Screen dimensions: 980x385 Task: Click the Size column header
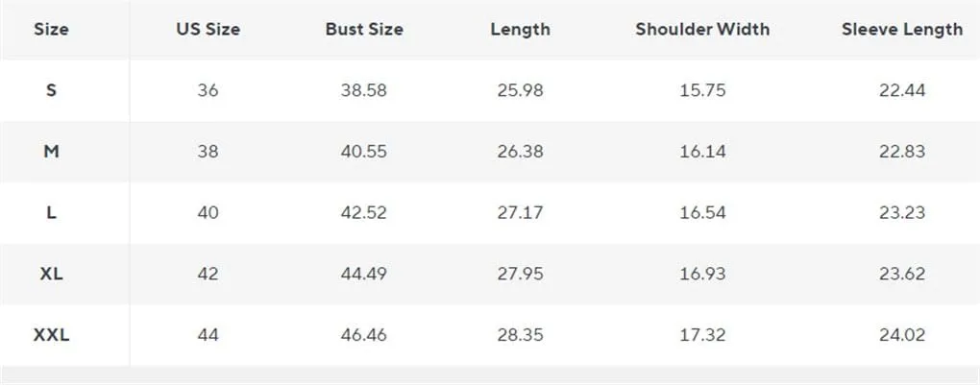51,29
